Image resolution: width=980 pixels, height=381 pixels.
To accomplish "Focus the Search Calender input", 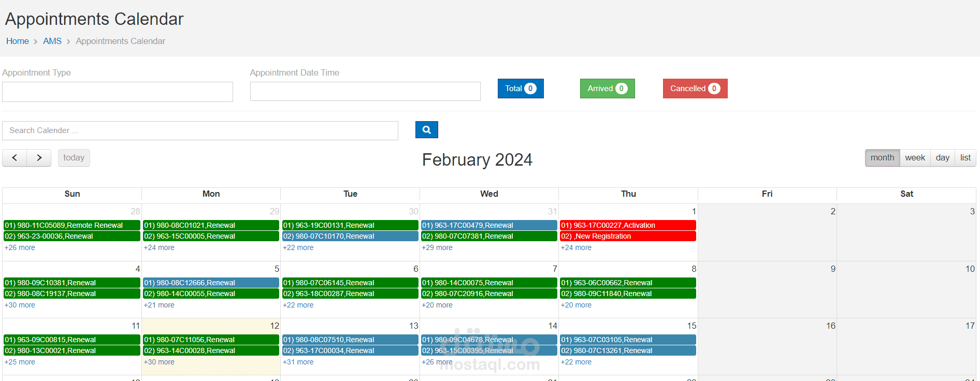I will (200, 130).
